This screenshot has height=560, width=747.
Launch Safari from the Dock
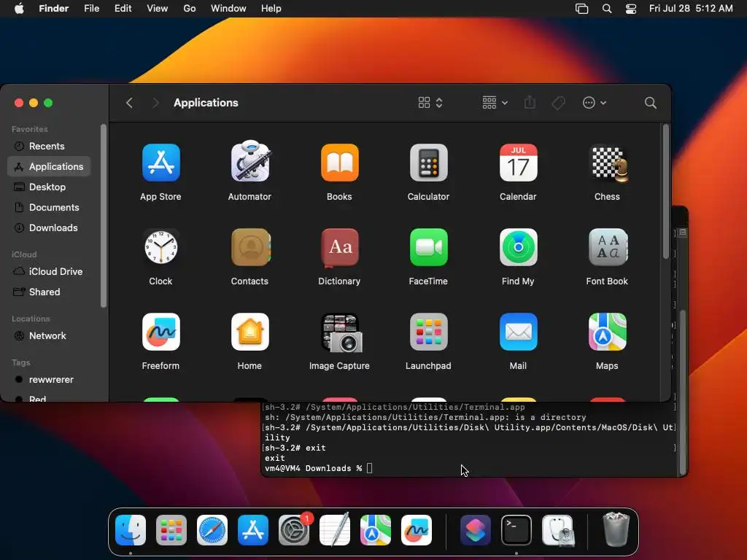point(212,530)
